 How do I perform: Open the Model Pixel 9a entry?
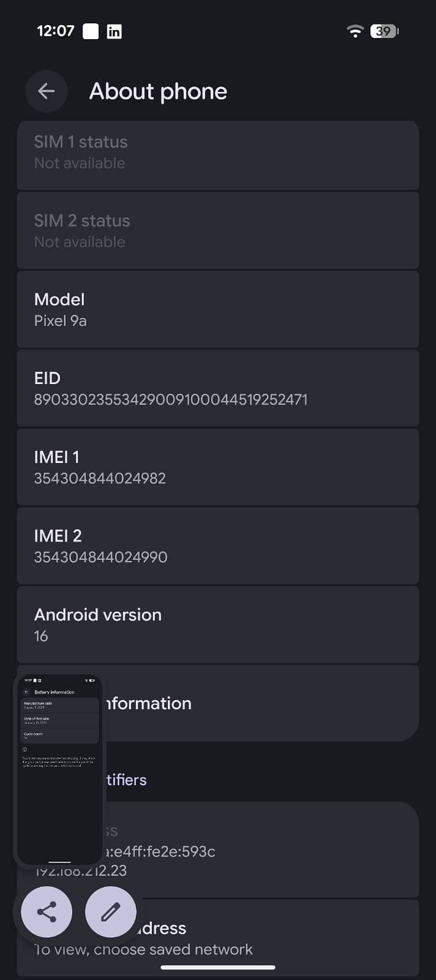[x=217, y=309]
